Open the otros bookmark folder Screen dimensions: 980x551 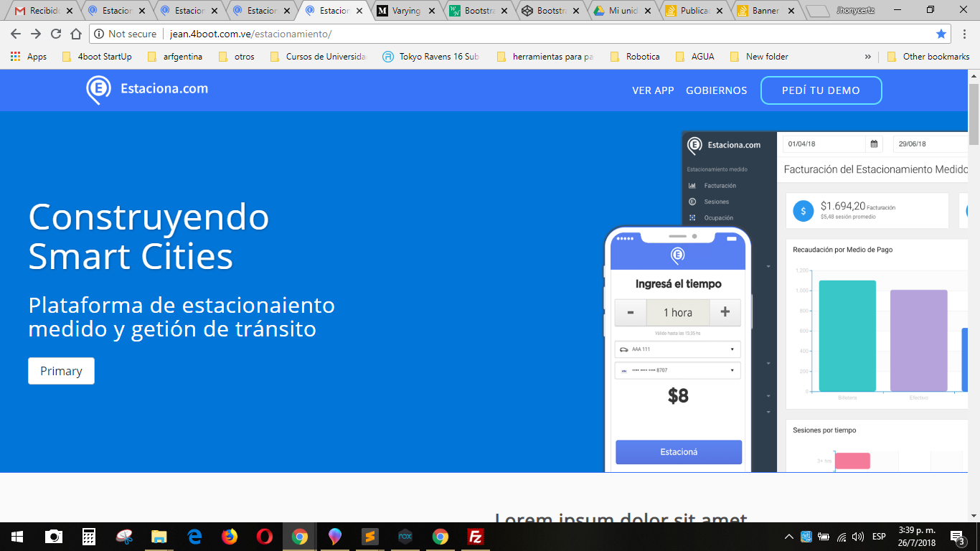tap(236, 57)
